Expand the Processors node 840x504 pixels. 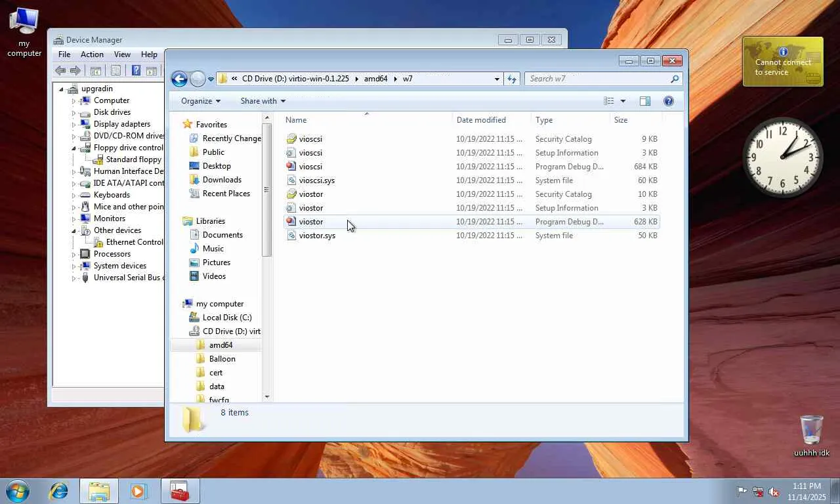click(74, 255)
